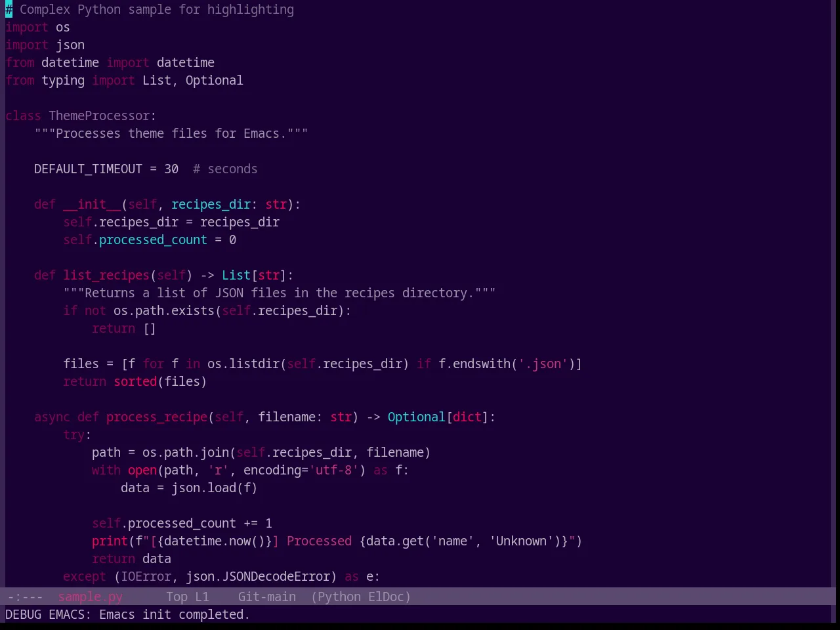This screenshot has height=630, width=840.
Task: Click 'Optional' in the typing import line
Action: [x=214, y=80]
